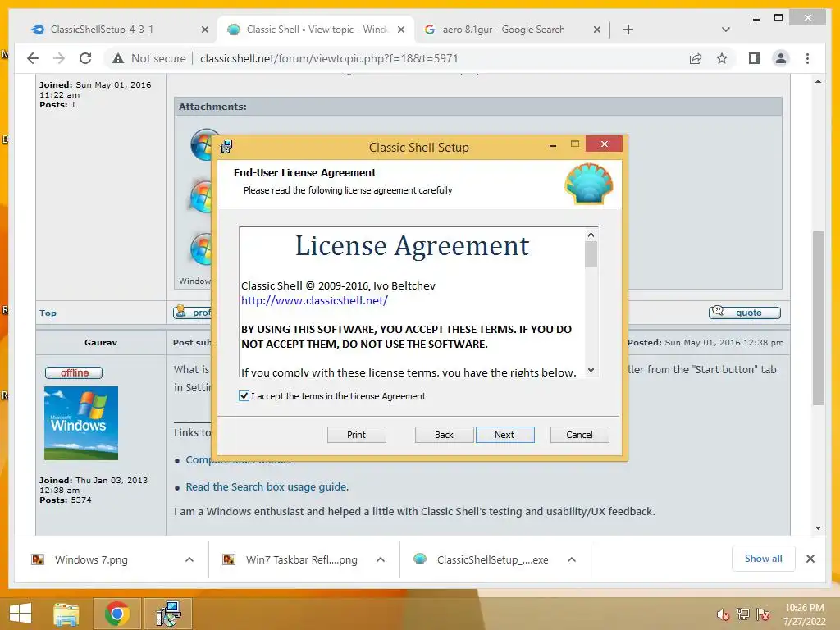Close the downloads bar
This screenshot has width=840, height=630.
click(810, 559)
